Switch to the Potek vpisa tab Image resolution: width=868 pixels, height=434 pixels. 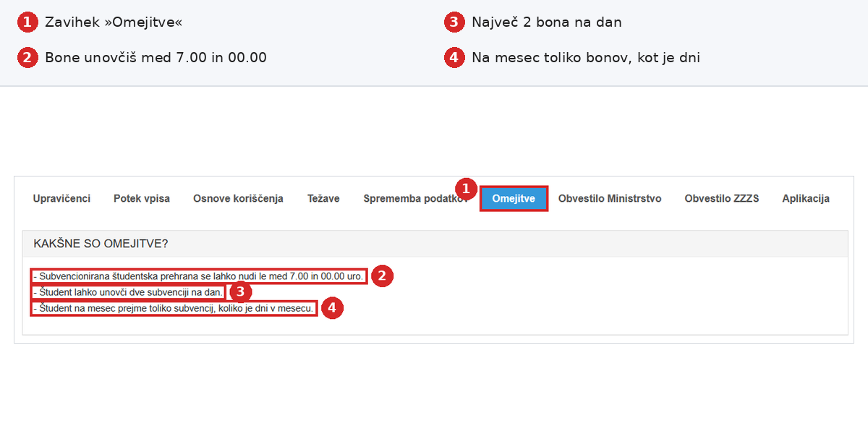pos(142,198)
